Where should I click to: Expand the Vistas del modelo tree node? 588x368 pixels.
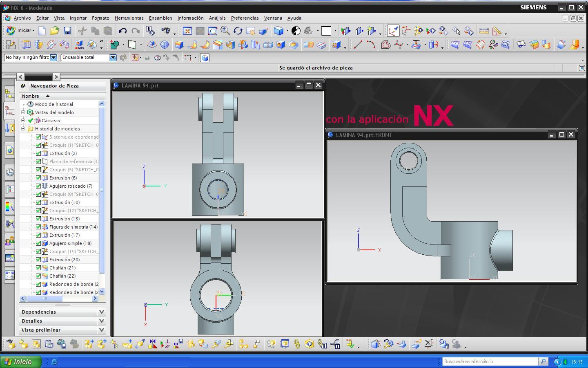coord(23,112)
